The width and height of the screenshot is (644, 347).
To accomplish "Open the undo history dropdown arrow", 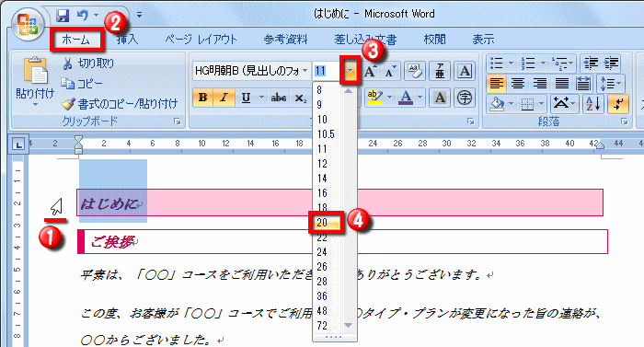I will 97,16.
